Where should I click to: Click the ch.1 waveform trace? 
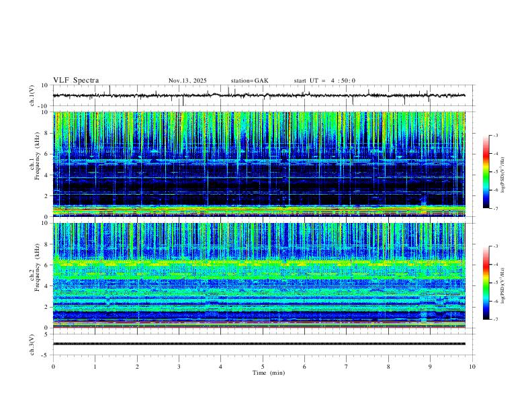coord(259,95)
